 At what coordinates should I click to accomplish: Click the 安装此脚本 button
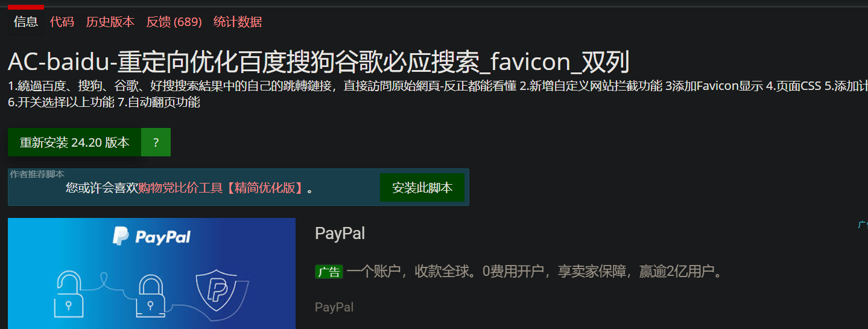pos(422,187)
